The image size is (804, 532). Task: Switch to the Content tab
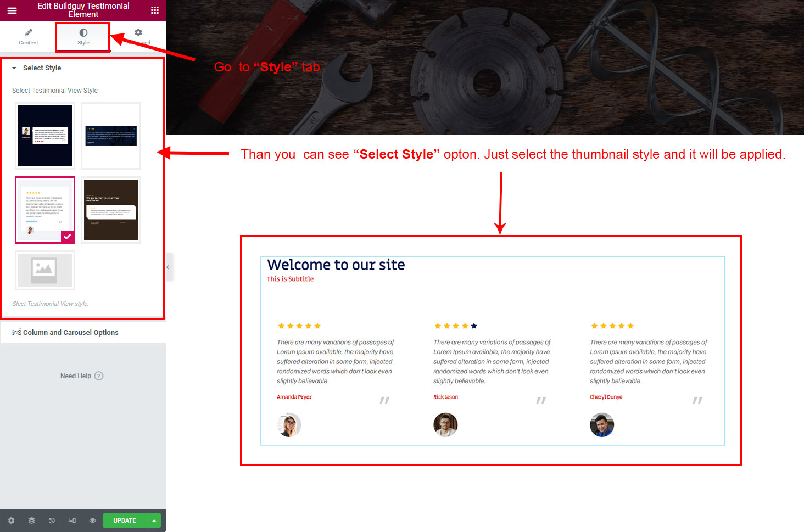point(29,37)
